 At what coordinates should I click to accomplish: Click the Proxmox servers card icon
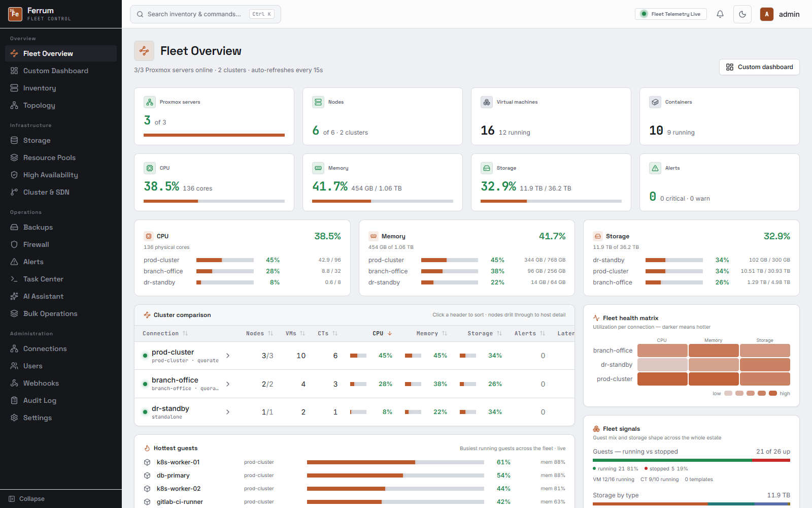tap(150, 102)
